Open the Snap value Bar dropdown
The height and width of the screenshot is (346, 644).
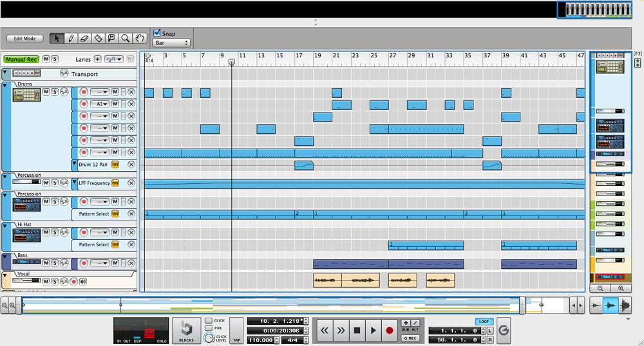coord(171,42)
